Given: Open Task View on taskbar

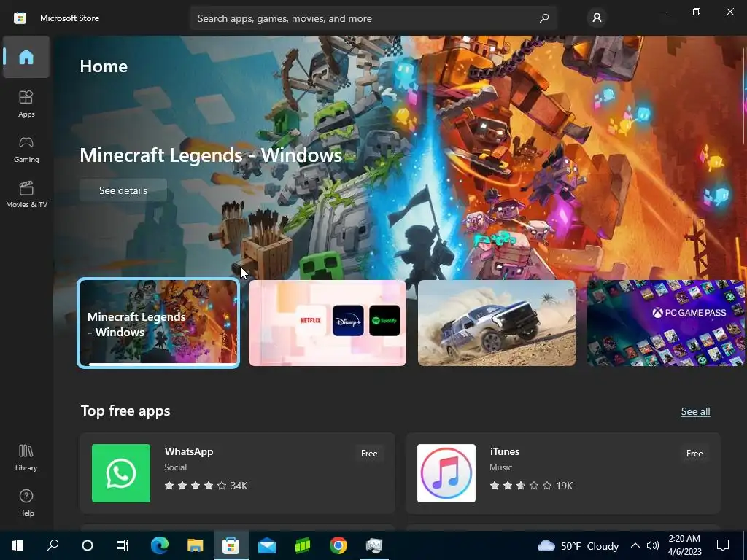Looking at the screenshot, I should pyautogui.click(x=123, y=545).
